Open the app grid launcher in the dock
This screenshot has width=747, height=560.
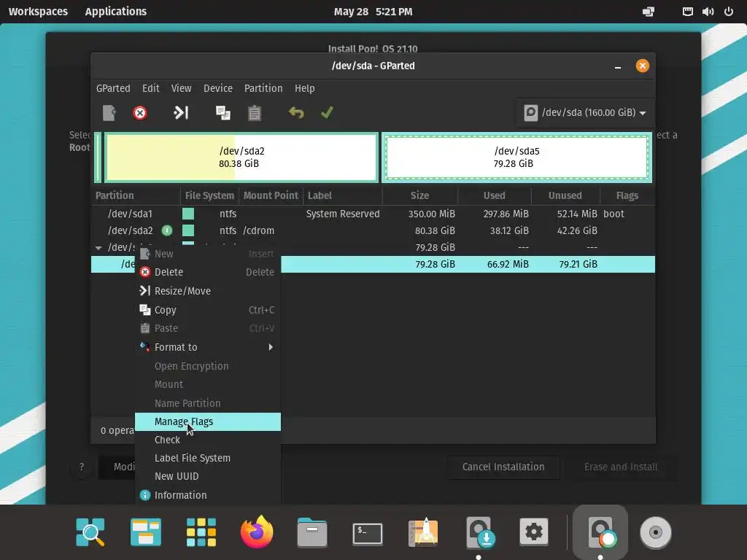tap(201, 532)
